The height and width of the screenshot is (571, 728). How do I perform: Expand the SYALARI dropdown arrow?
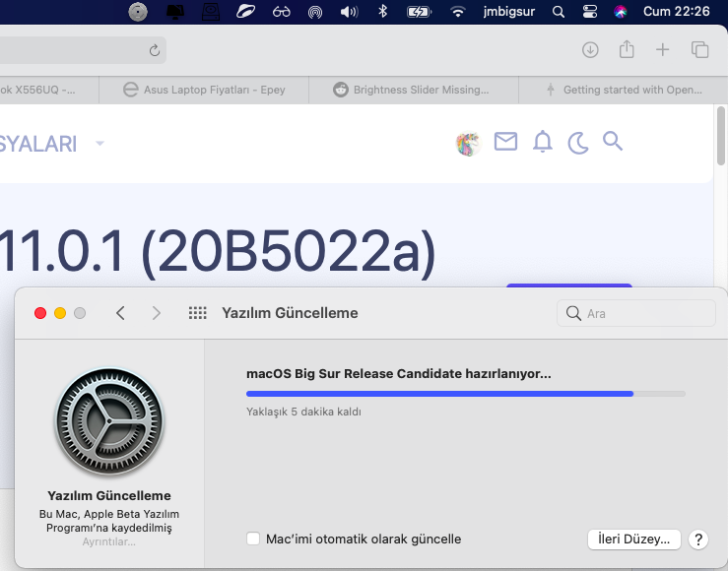click(99, 144)
